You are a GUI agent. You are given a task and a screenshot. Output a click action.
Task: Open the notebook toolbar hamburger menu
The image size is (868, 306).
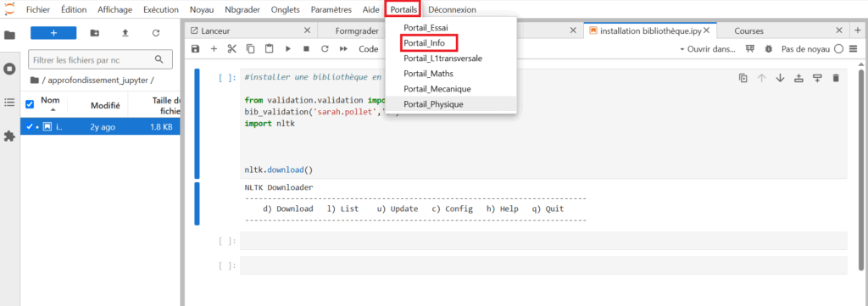(x=853, y=48)
